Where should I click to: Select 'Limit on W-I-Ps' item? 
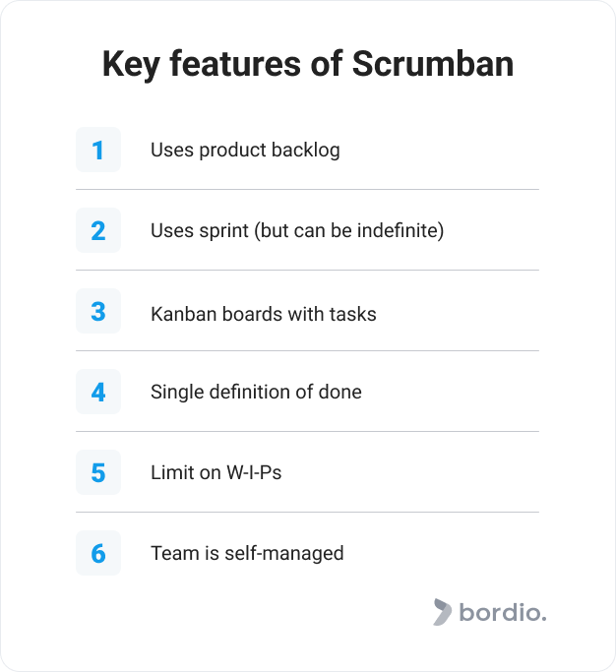216,472
